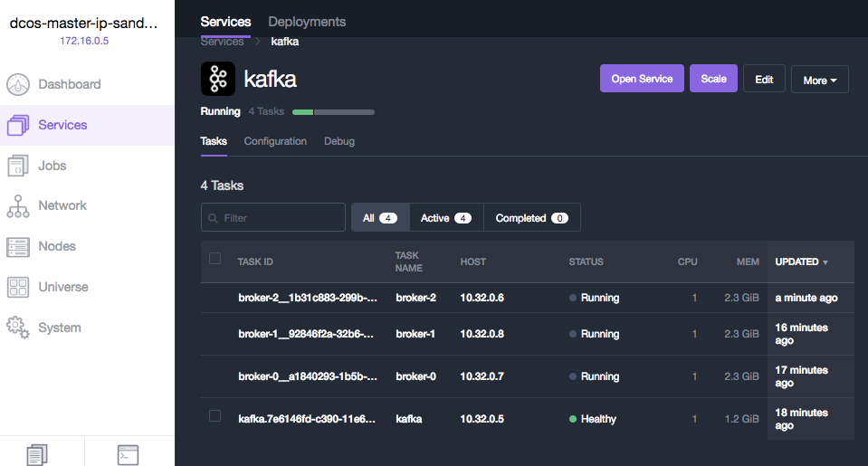Click host 10.32.0.6
Viewport: 868px width, 466px height.
[x=482, y=298]
